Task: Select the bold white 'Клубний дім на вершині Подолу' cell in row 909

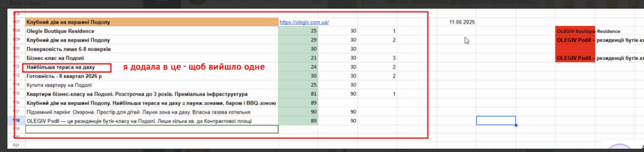Action: [152, 40]
